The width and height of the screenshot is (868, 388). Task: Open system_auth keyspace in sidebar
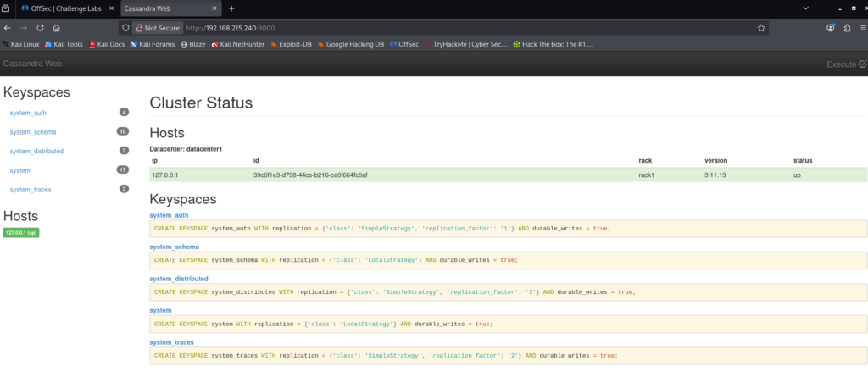[x=30, y=112]
